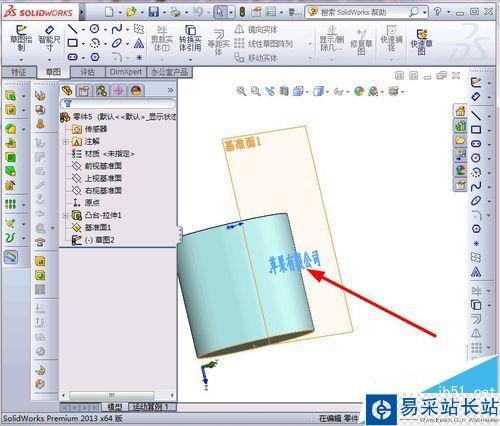Expand the 凸台-拉伸1 feature node

tap(66, 216)
